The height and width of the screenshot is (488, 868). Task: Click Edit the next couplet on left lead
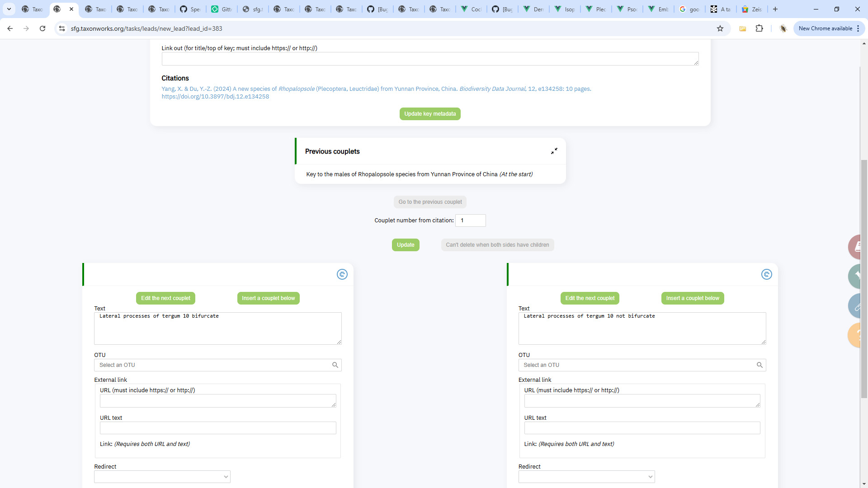pyautogui.click(x=165, y=298)
